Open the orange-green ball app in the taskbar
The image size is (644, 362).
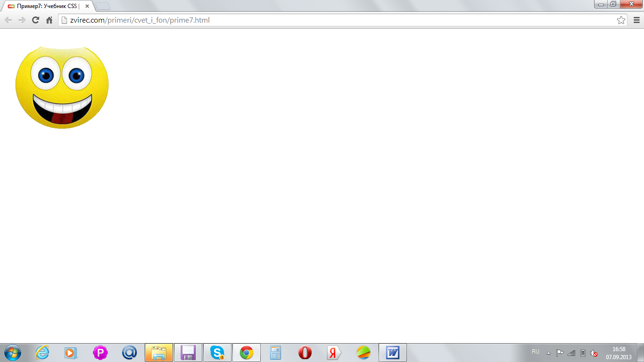tap(363, 353)
